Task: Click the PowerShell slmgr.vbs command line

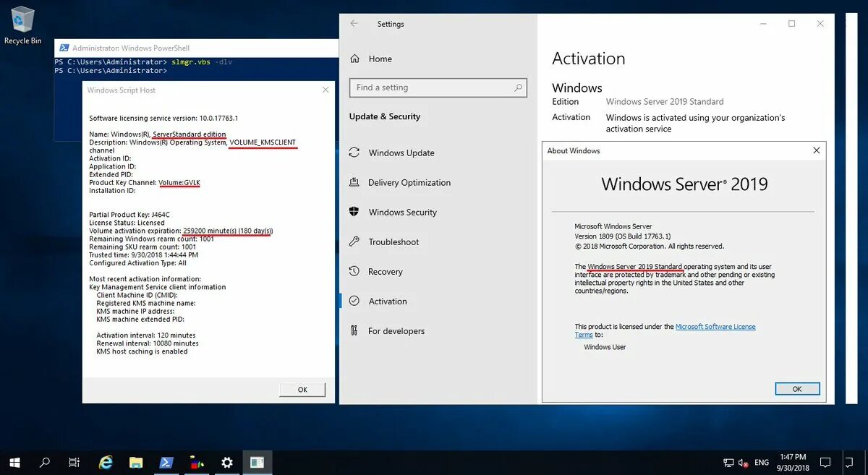Action: [143, 62]
